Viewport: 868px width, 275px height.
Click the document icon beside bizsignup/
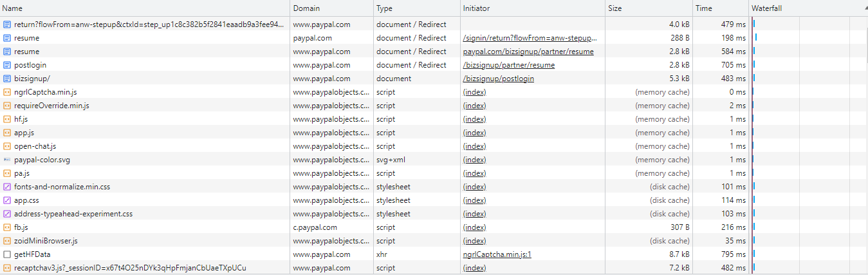[7, 79]
